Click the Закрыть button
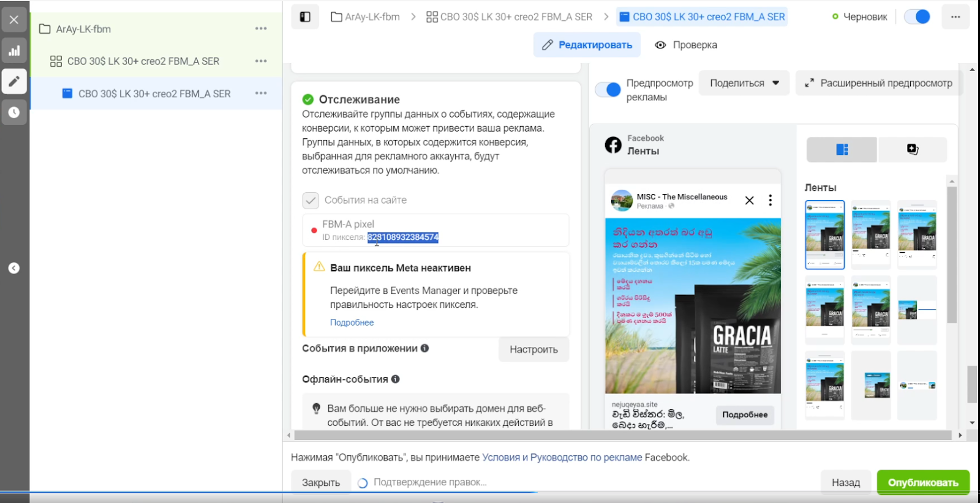Image resolution: width=980 pixels, height=503 pixels. pos(321,482)
